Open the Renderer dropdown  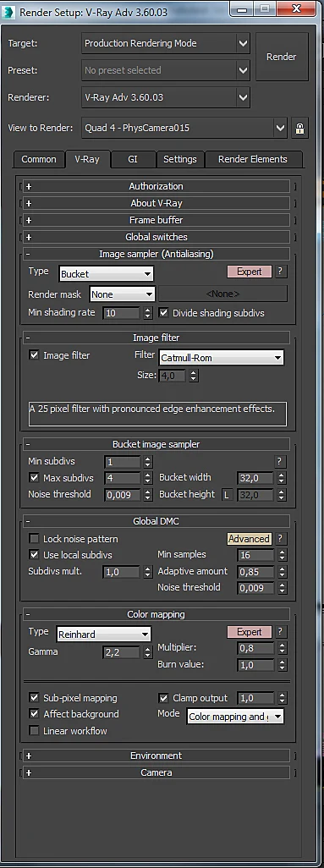[166, 97]
